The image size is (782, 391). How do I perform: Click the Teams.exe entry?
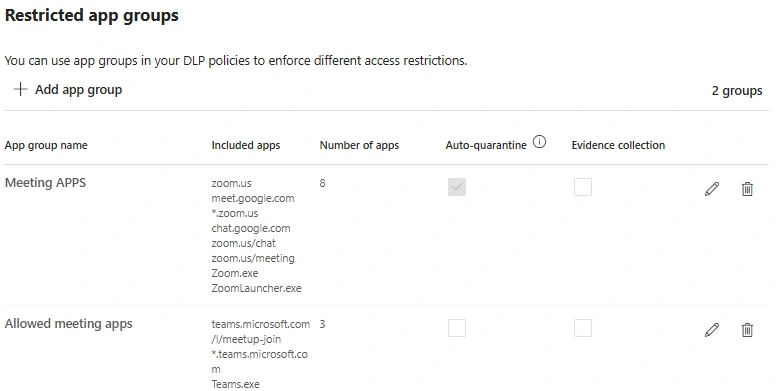[x=235, y=384]
